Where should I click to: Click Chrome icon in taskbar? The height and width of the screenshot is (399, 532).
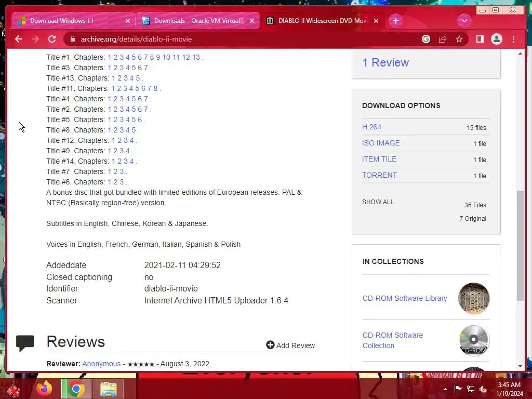coord(76,389)
